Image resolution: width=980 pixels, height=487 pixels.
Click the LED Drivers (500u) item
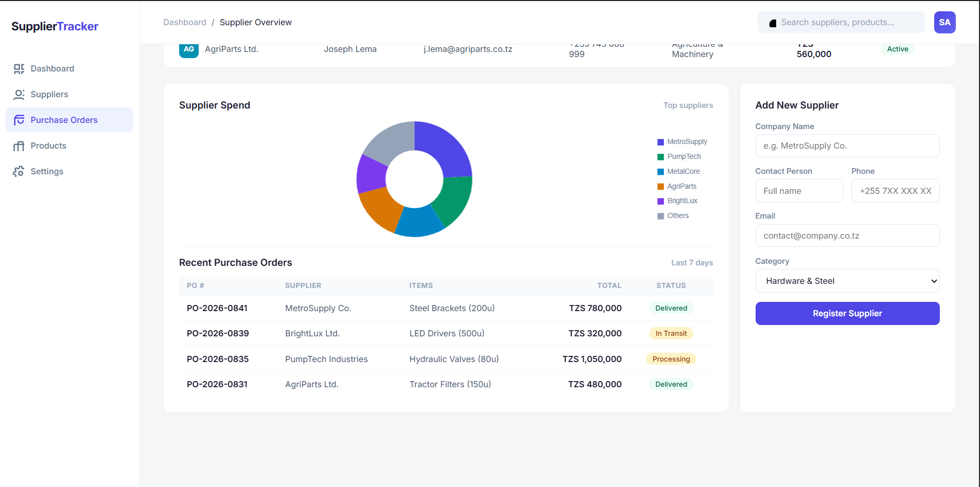click(447, 333)
